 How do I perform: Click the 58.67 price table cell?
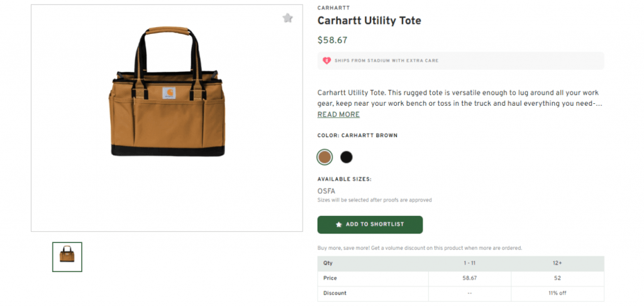coord(469,278)
